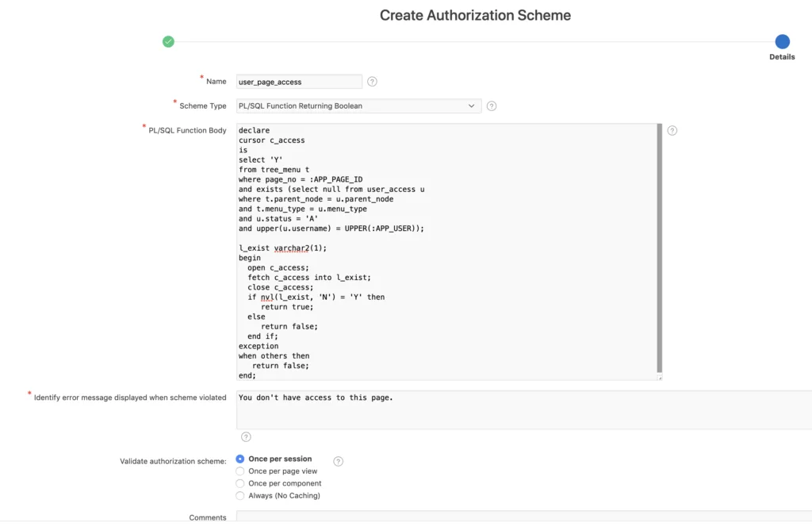
Task: Click the 'and t.menu_type = u.menu_type' line
Action: click(x=302, y=209)
